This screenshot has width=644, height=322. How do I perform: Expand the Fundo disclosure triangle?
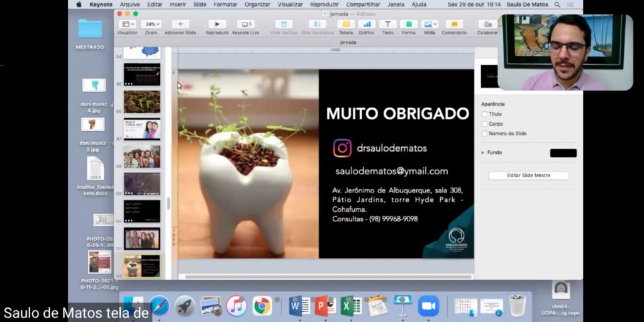pyautogui.click(x=483, y=153)
